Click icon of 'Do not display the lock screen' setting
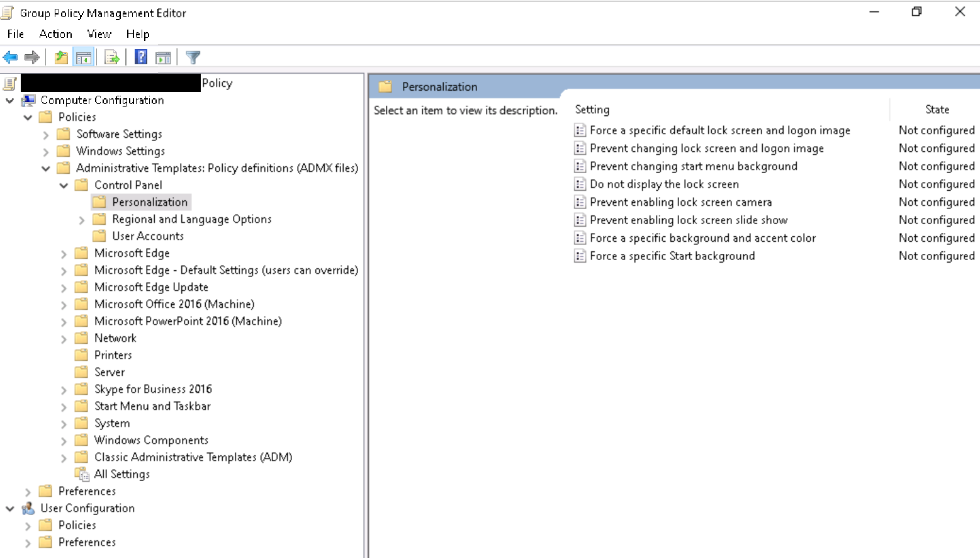 580,185
